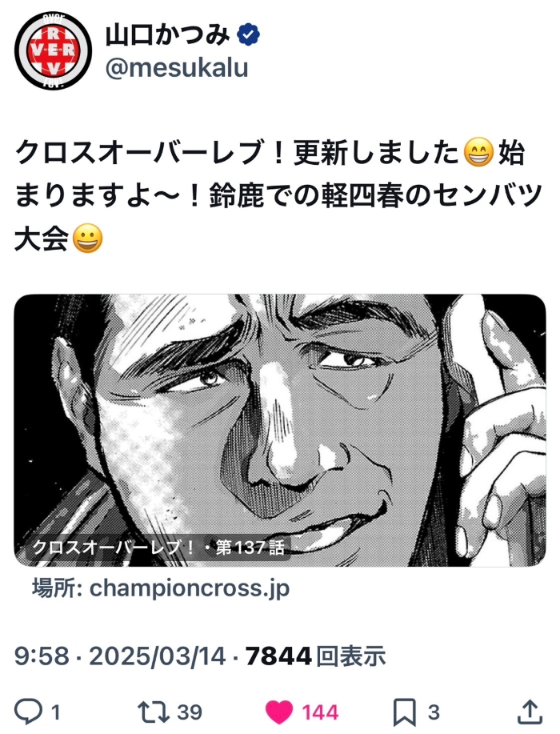
Task: Click the 9:58 timestamp
Action: click(x=42, y=656)
